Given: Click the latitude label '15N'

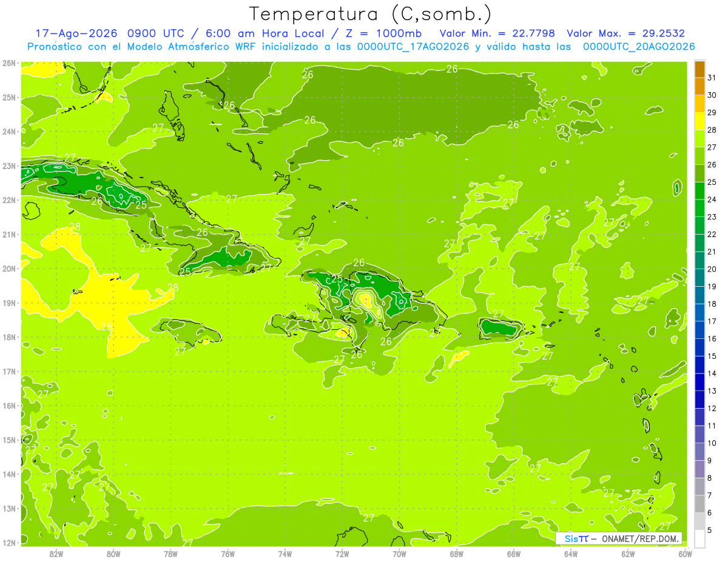Looking at the screenshot, I should [x=8, y=440].
